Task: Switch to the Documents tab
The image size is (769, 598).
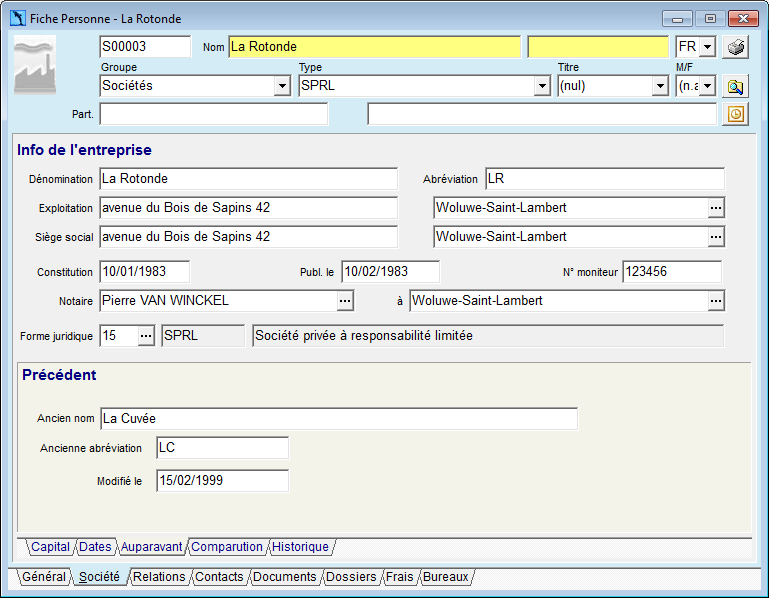Action: pyautogui.click(x=284, y=576)
